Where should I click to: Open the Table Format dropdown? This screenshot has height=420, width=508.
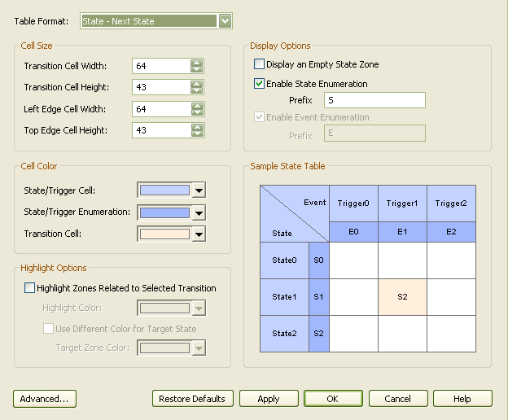tap(226, 21)
